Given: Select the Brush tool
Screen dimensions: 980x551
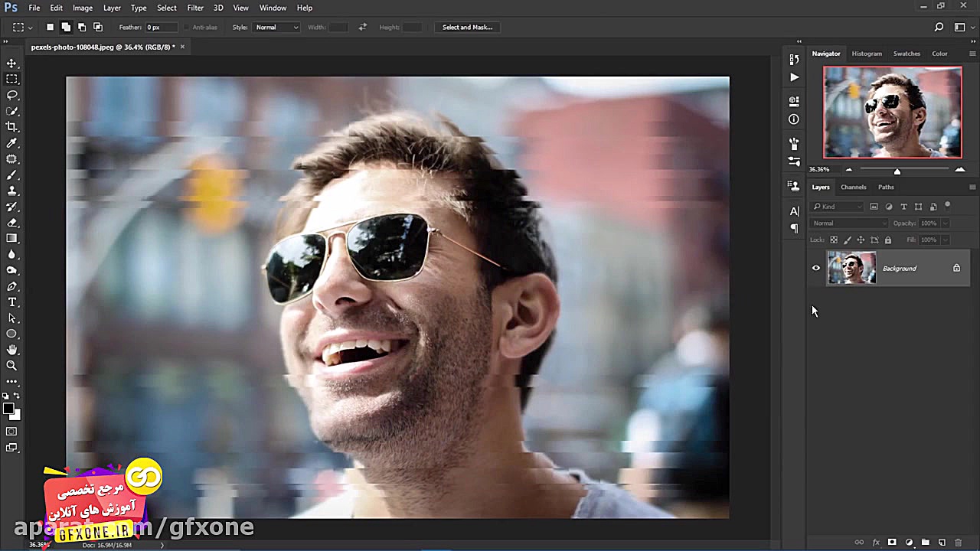Looking at the screenshot, I should point(11,174).
